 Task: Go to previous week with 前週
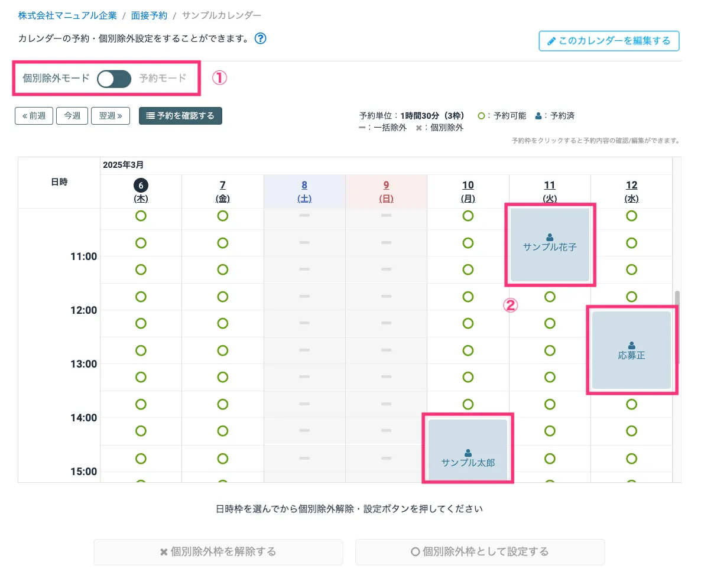(x=34, y=116)
